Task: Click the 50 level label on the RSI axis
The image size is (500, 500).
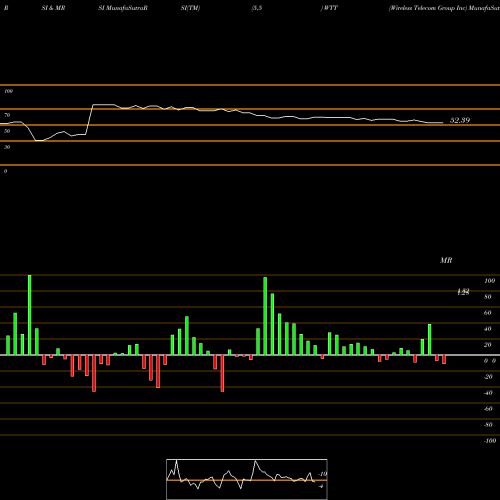Action: coord(7,131)
